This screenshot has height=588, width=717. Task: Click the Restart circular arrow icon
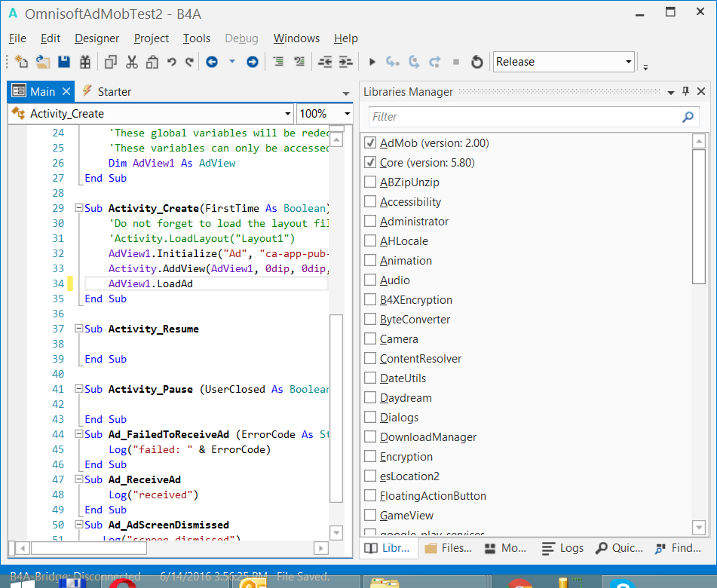476,62
